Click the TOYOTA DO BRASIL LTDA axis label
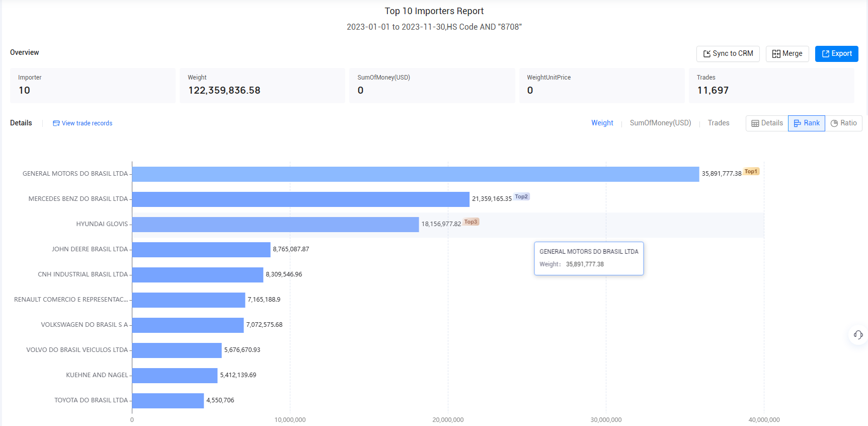The width and height of the screenshot is (868, 426). (91, 400)
